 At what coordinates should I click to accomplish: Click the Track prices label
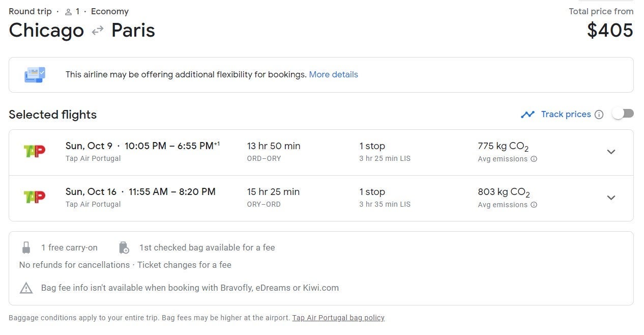point(566,115)
